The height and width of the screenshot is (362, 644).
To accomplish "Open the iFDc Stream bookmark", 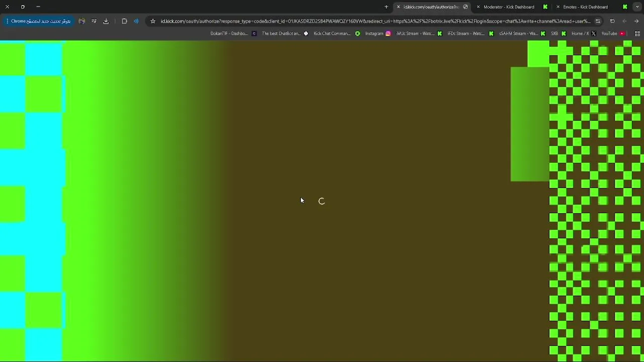I will (x=470, y=34).
